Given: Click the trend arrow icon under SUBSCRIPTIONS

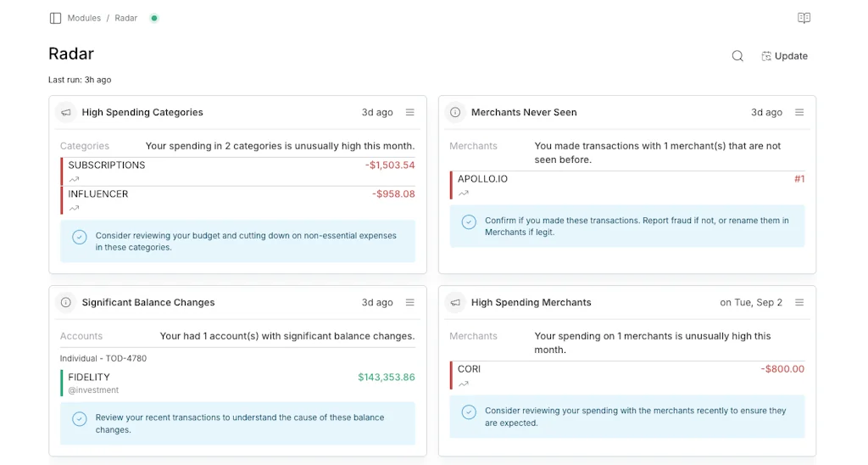Looking at the screenshot, I should pos(74,179).
